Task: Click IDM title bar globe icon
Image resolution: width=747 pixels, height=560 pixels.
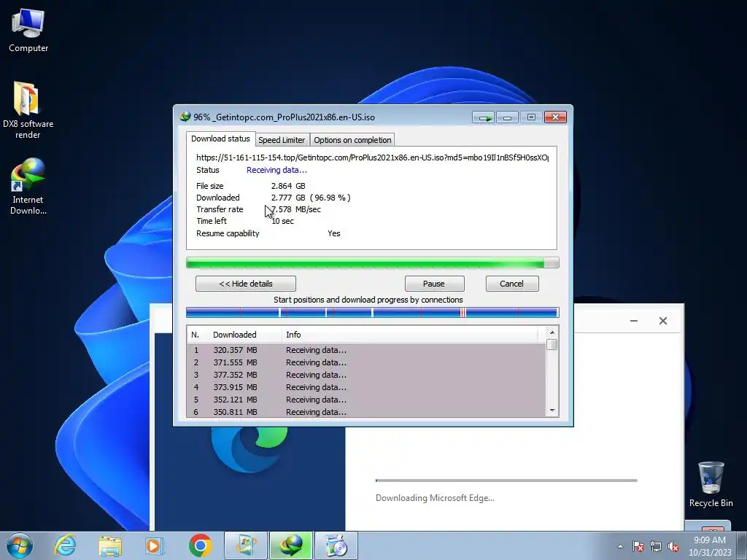Action: (x=185, y=117)
